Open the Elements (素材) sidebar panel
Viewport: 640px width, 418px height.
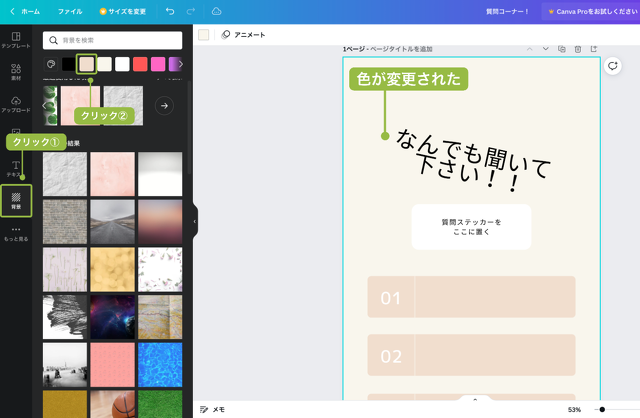coord(15,72)
